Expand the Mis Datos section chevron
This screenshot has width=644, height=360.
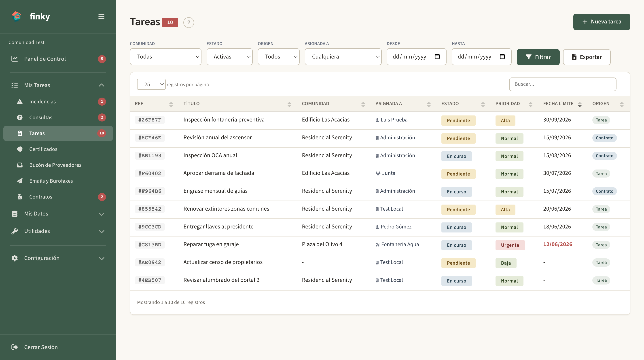click(x=102, y=214)
